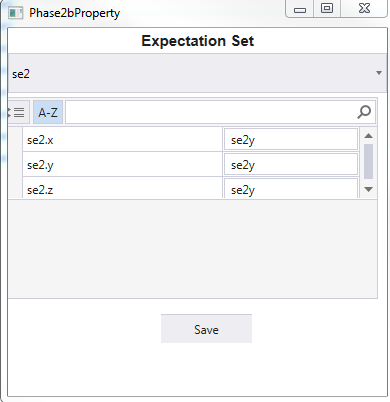Viewport: 390px width, 402px height.
Task: Click the Save button
Action: coord(206,329)
